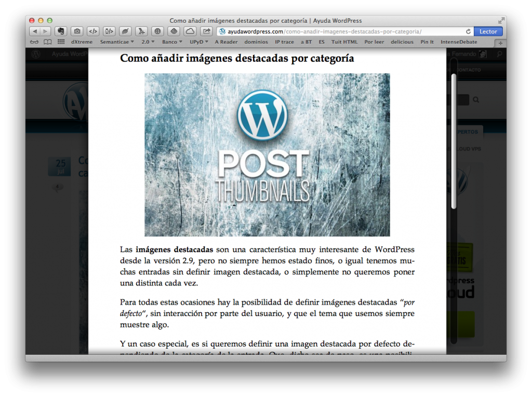Click the page-with-code-brackets toolbar icon
The height and width of the screenshot is (397, 532).
tap(109, 32)
